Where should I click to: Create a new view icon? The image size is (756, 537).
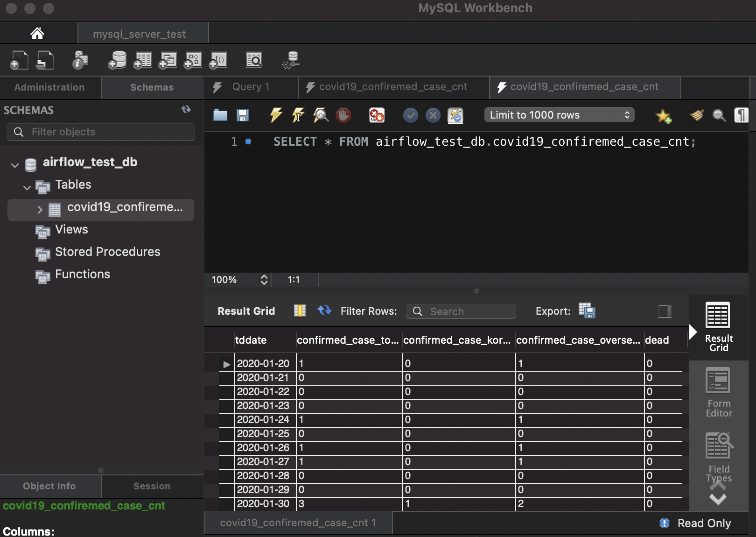click(x=168, y=60)
